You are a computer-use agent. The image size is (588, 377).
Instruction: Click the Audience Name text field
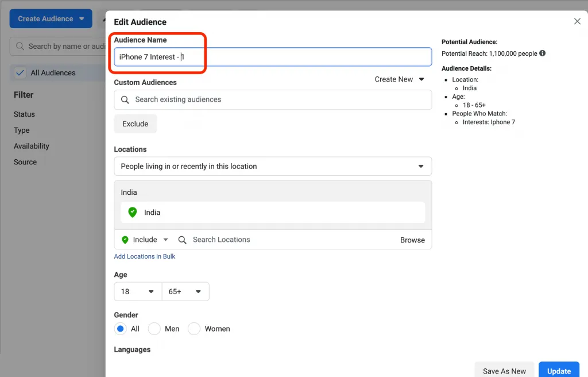[x=273, y=57]
